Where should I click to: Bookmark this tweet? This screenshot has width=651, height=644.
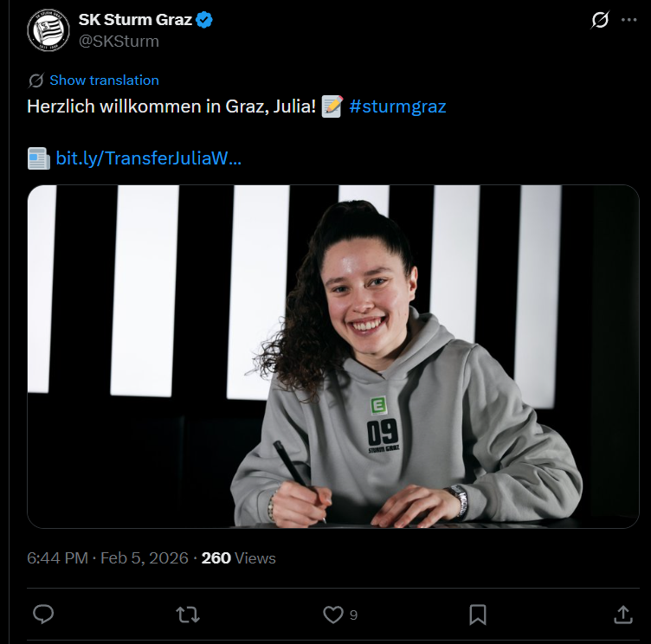click(477, 614)
